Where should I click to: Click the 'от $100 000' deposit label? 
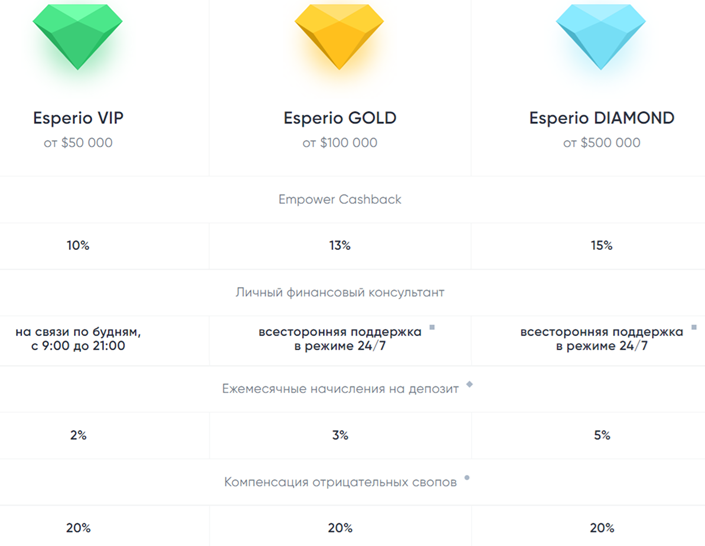pos(339,143)
